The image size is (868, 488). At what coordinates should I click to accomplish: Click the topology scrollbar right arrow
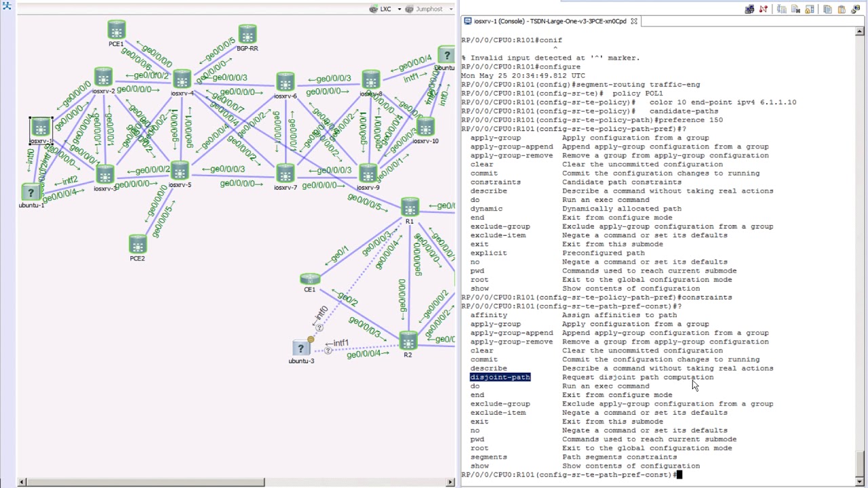(x=450, y=482)
